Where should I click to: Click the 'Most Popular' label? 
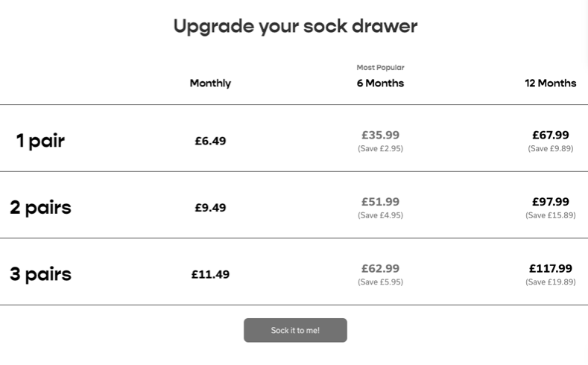(380, 68)
